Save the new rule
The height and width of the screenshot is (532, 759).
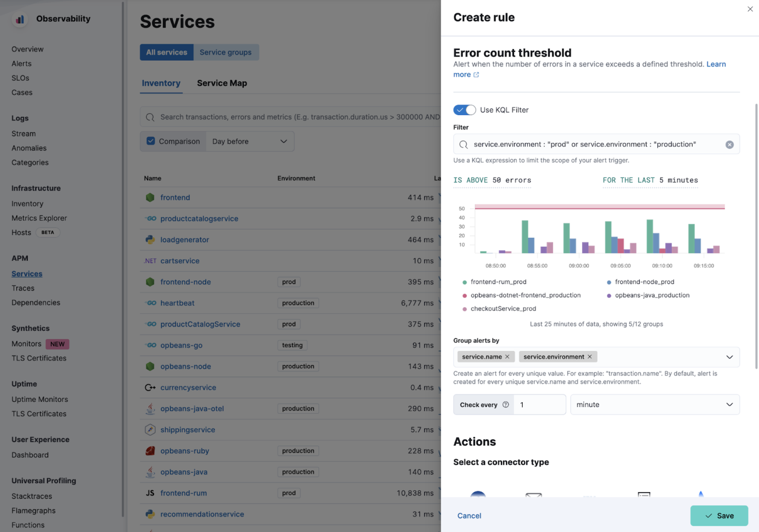point(719,515)
